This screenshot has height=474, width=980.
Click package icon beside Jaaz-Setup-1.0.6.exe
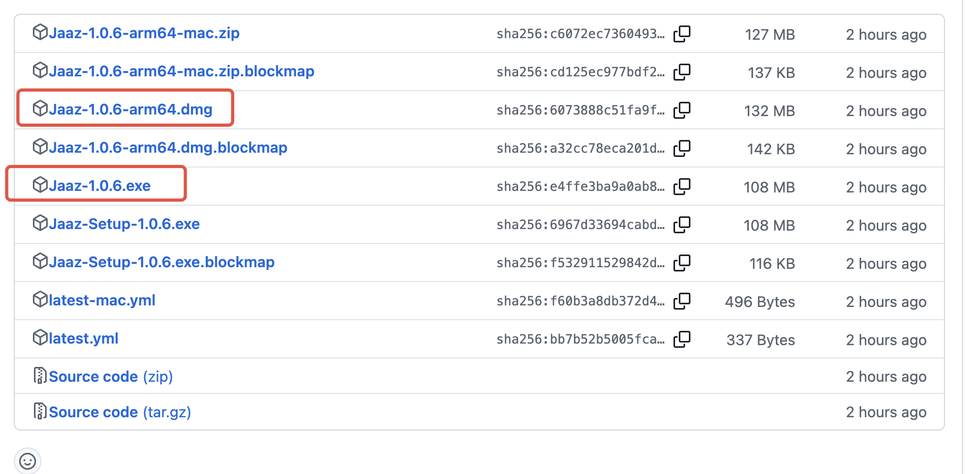point(40,223)
